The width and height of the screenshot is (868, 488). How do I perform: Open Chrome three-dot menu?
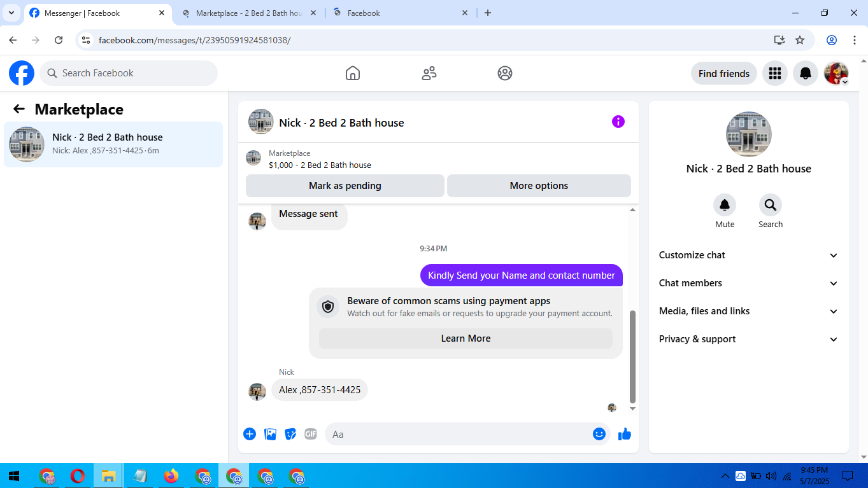click(x=854, y=39)
